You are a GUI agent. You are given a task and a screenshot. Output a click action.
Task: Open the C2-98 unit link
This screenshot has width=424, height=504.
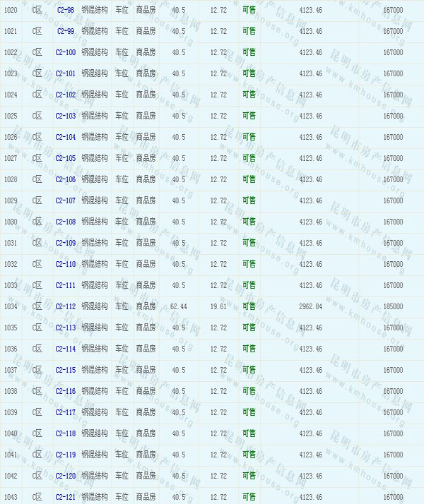coord(65,10)
